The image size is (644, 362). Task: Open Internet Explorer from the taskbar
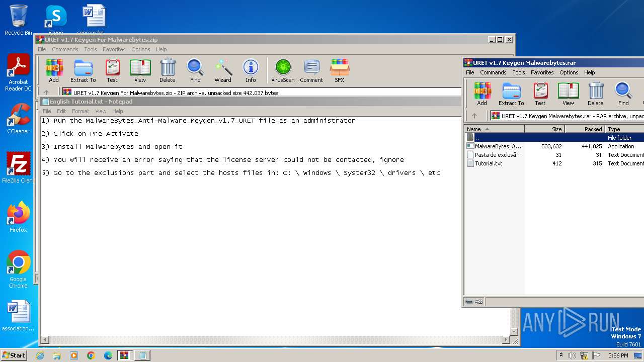[40, 355]
